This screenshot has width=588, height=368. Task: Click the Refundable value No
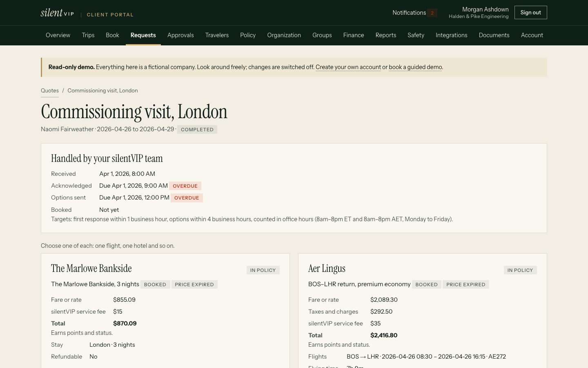pos(94,357)
